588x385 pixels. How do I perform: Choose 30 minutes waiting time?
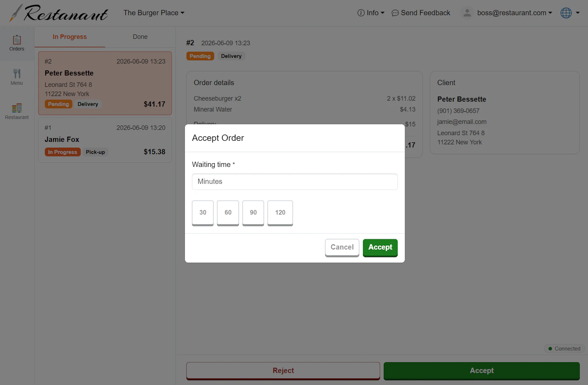pyautogui.click(x=203, y=213)
